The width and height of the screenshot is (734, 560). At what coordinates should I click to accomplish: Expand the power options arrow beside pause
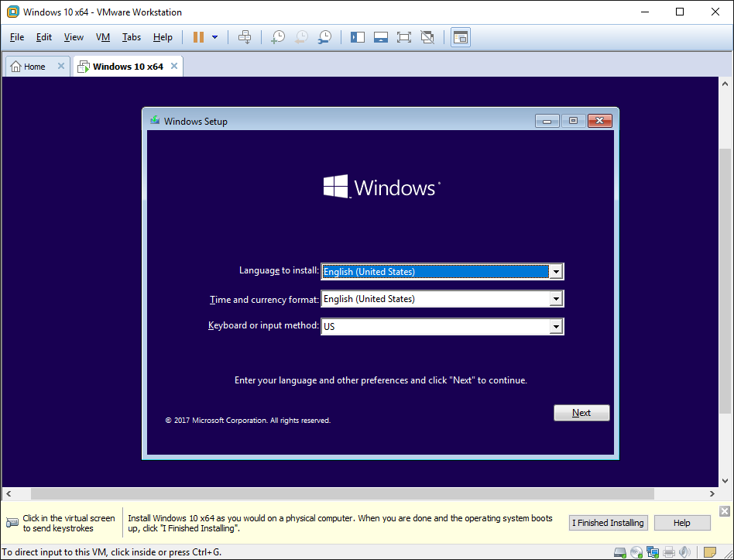214,37
